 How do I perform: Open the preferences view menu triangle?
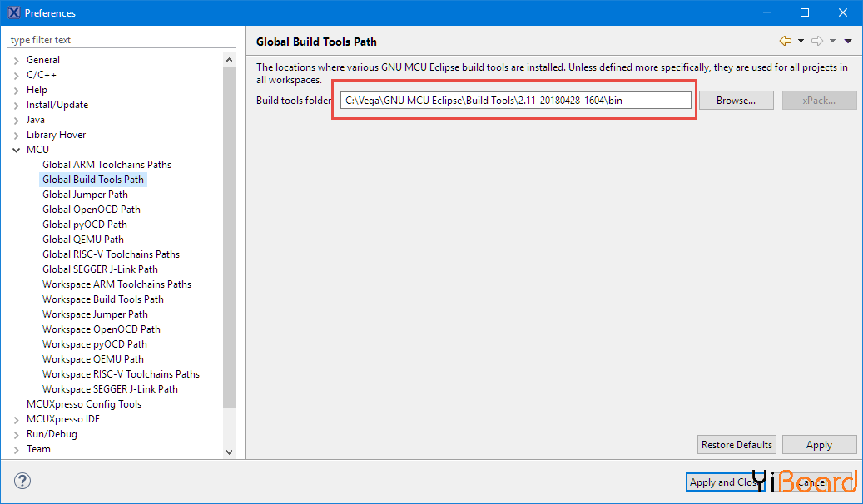click(x=848, y=41)
